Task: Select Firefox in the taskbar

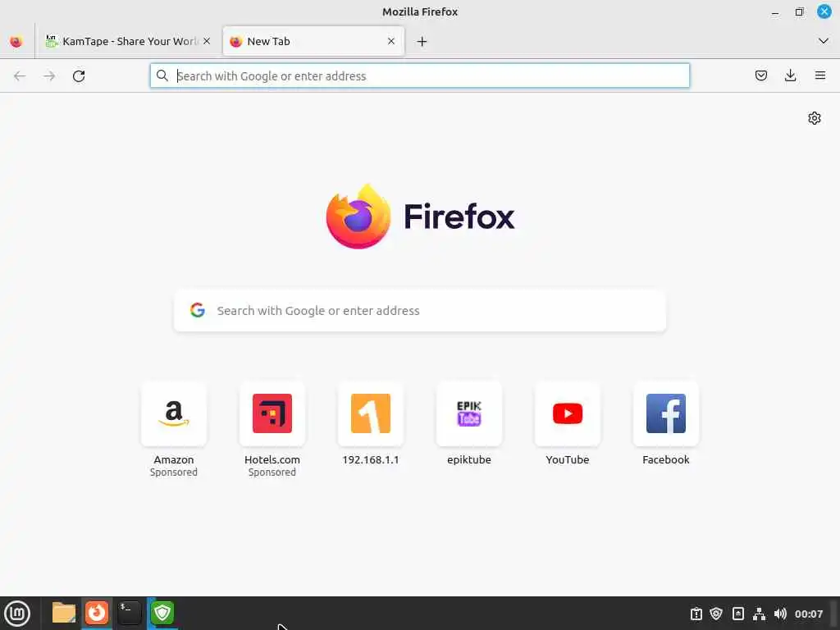Action: [97, 613]
